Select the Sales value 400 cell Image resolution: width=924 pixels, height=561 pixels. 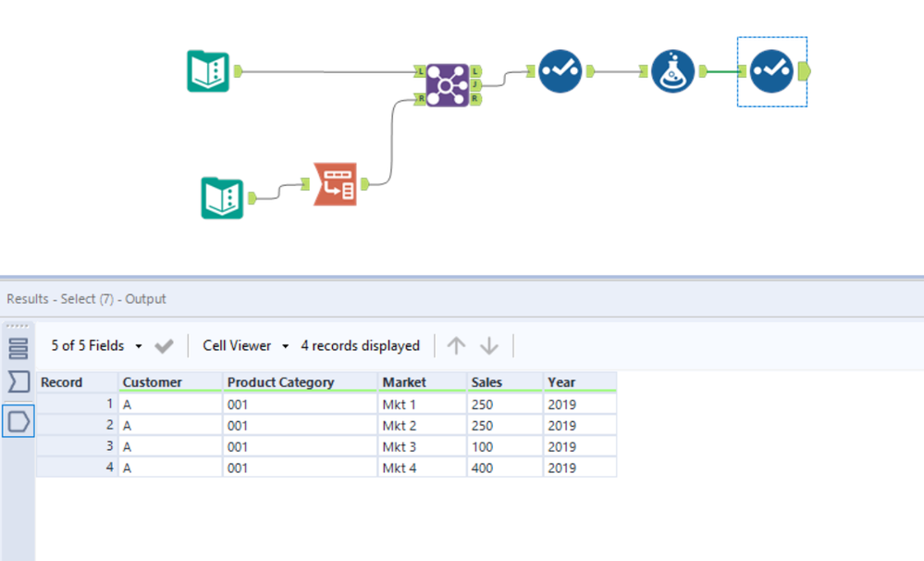click(505, 468)
